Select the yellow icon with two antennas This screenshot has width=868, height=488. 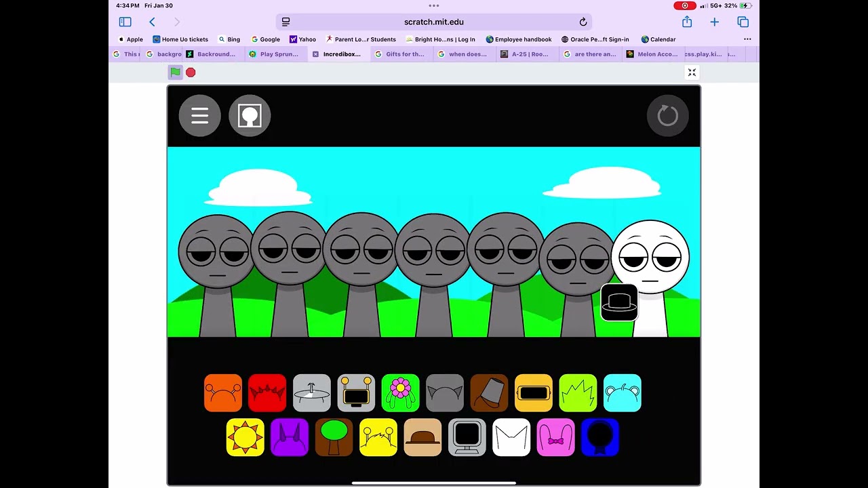(378, 437)
